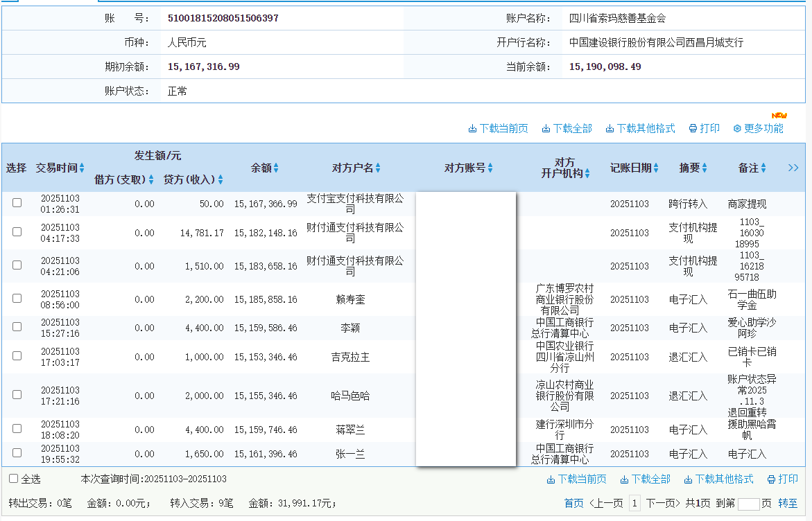Image resolution: width=812 pixels, height=521 pixels.
Task: Expand hidden columns via >> chevron
Action: click(x=793, y=167)
